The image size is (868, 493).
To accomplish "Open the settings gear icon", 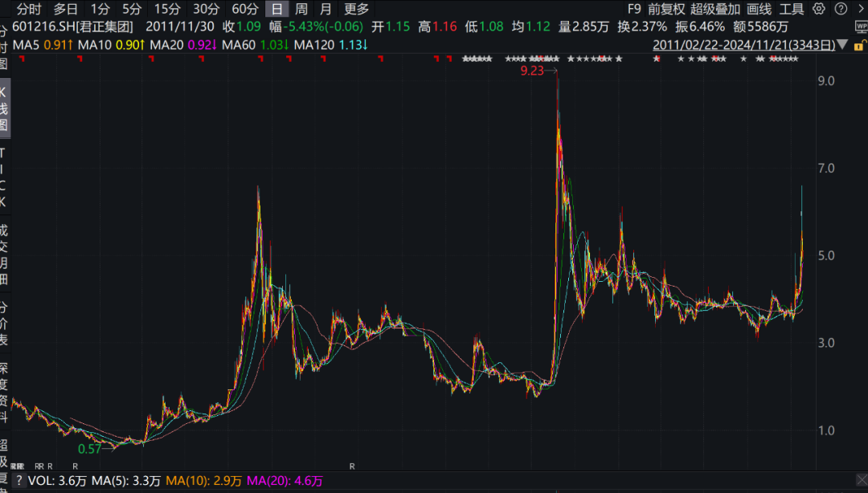I will click(818, 10).
